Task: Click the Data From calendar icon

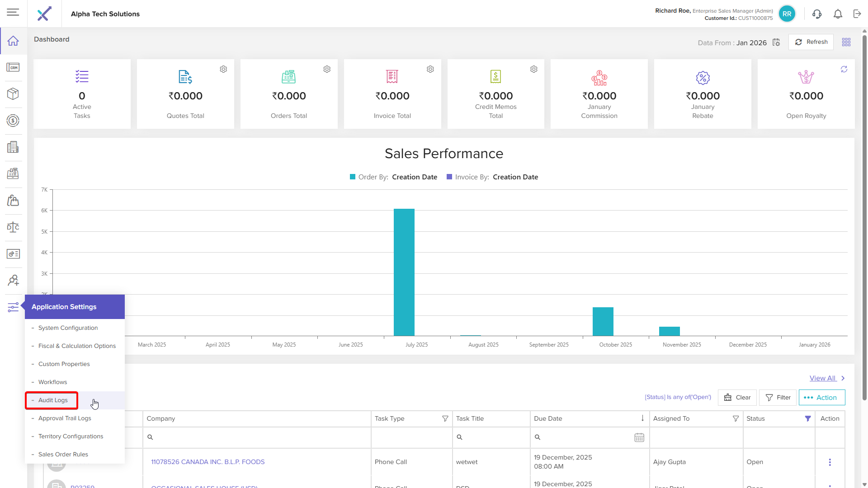Action: [776, 42]
